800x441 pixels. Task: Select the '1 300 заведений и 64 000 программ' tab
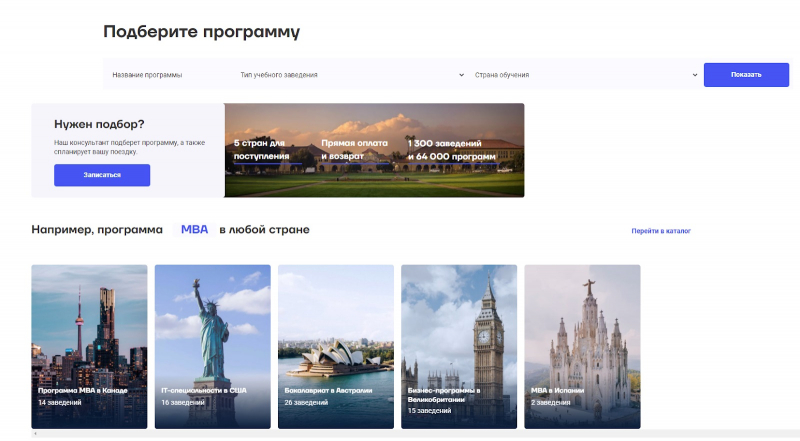tap(451, 150)
